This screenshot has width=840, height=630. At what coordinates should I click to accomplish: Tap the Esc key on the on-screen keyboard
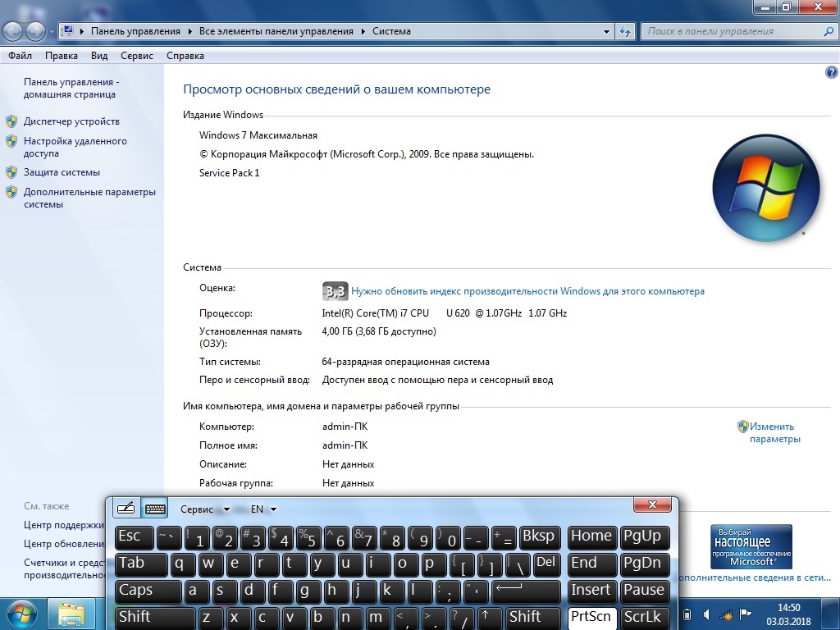[134, 537]
